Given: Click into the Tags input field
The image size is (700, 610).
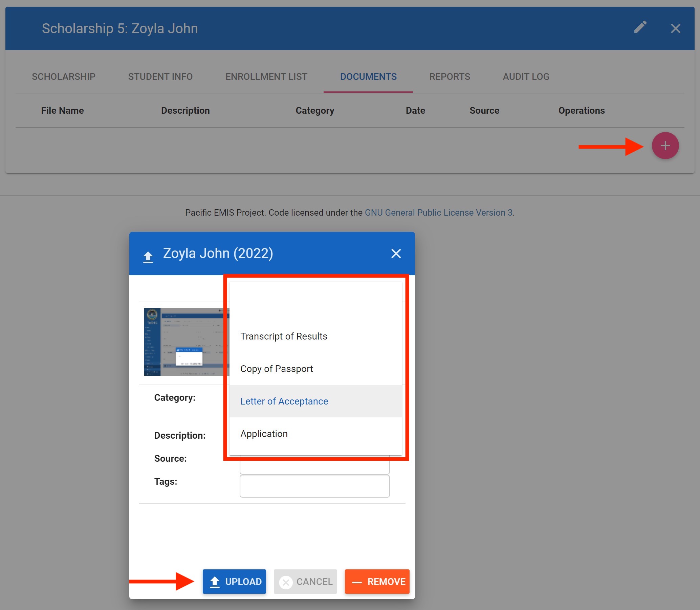Looking at the screenshot, I should (x=314, y=486).
